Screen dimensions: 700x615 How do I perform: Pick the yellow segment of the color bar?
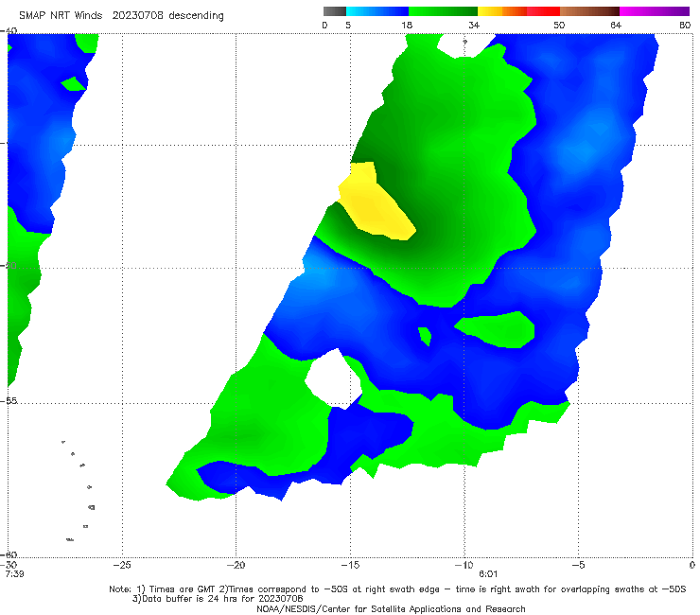[490, 11]
